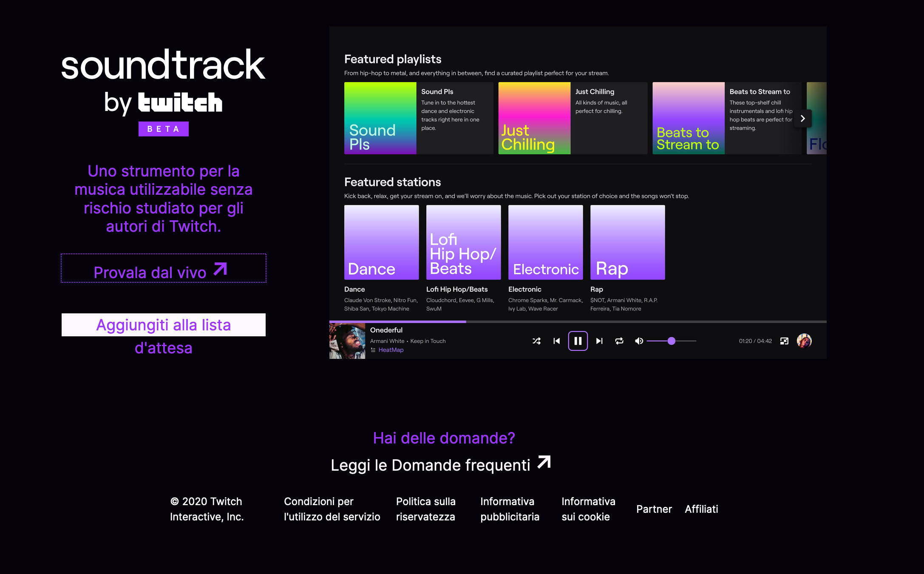
Task: Click the Lofi Hip Hop/Beats label below tile
Action: coord(457,289)
